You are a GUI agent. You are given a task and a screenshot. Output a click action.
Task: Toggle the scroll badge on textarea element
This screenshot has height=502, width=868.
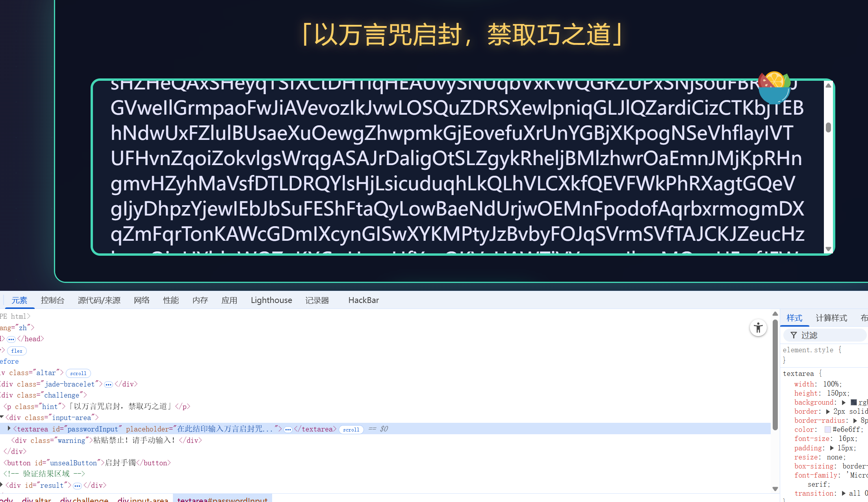point(351,429)
